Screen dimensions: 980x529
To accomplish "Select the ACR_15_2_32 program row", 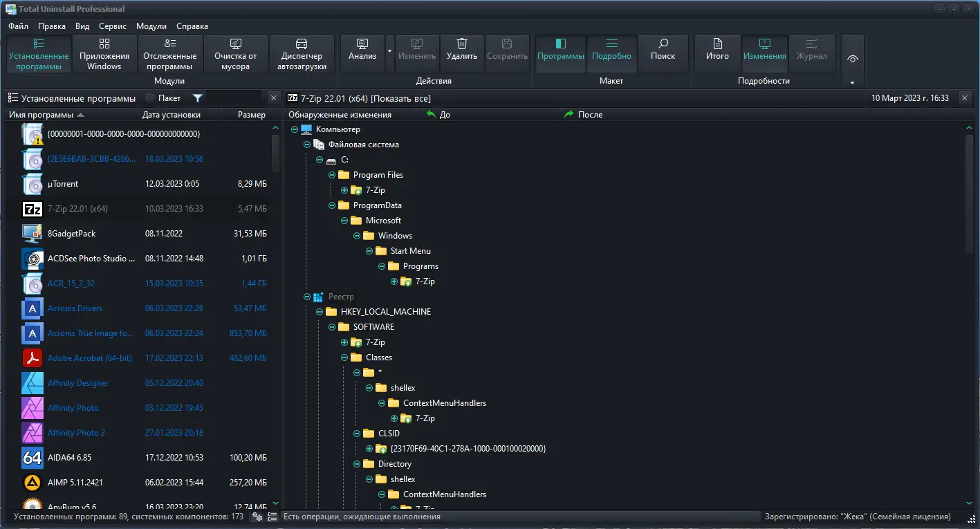I will pyautogui.click(x=138, y=284).
